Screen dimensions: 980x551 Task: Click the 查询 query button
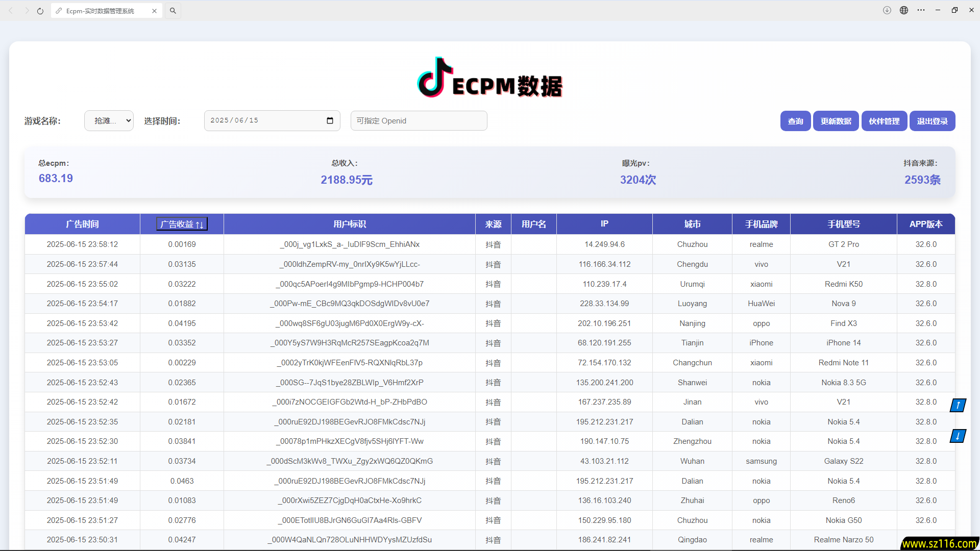click(x=795, y=121)
